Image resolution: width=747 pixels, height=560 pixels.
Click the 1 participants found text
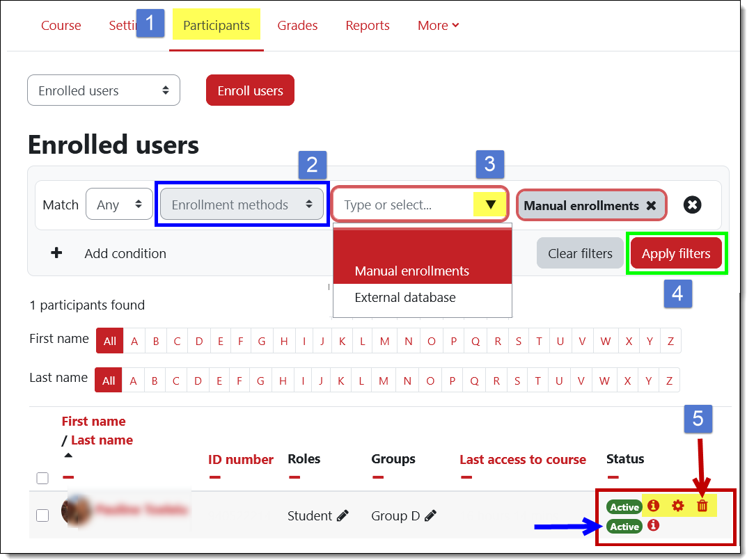pyautogui.click(x=87, y=305)
